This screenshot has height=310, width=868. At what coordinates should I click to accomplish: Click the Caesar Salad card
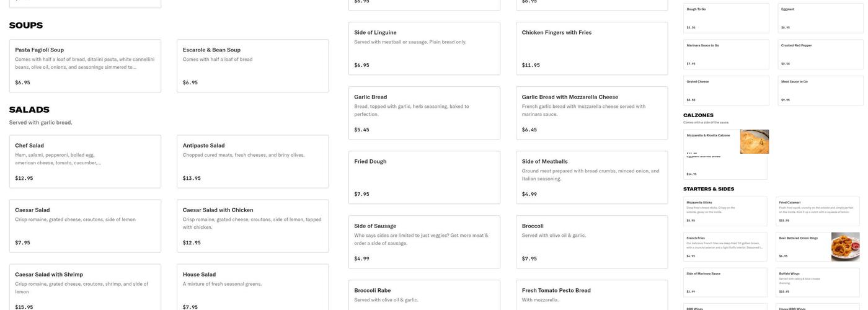[x=85, y=226]
